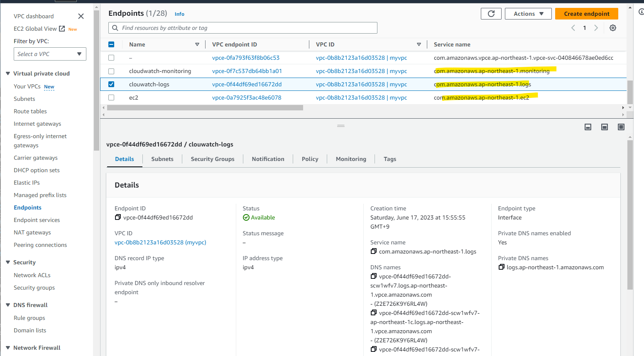Focus the Find resources search field
The width and height of the screenshot is (644, 356).
pos(243,28)
